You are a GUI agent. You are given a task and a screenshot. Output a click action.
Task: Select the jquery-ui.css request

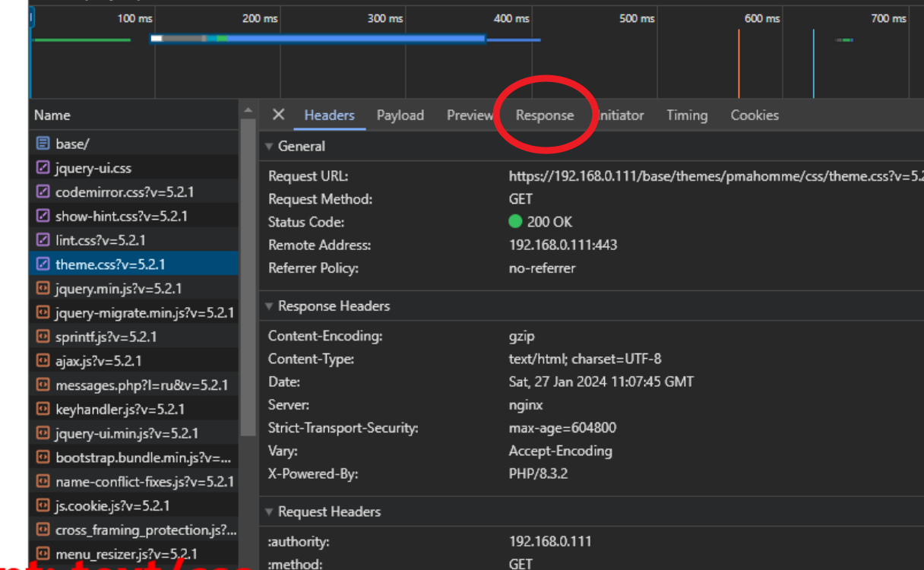click(x=134, y=168)
